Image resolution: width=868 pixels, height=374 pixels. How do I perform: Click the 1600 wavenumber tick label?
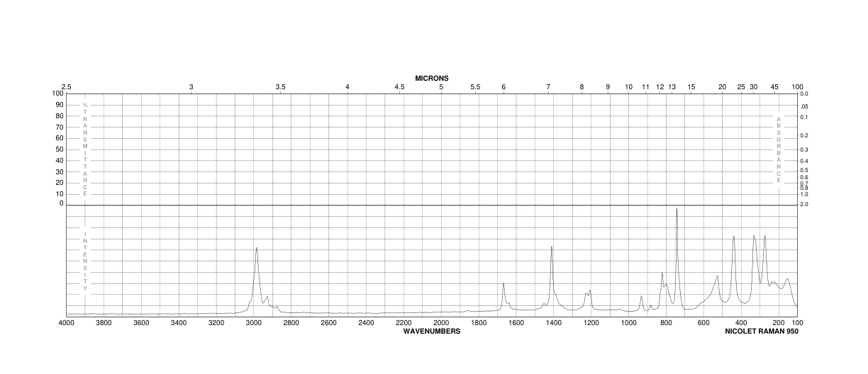pyautogui.click(x=516, y=323)
